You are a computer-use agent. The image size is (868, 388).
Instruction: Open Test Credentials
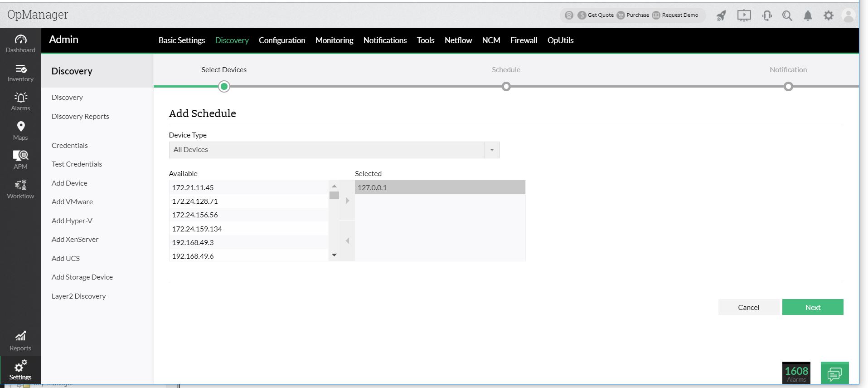click(77, 164)
